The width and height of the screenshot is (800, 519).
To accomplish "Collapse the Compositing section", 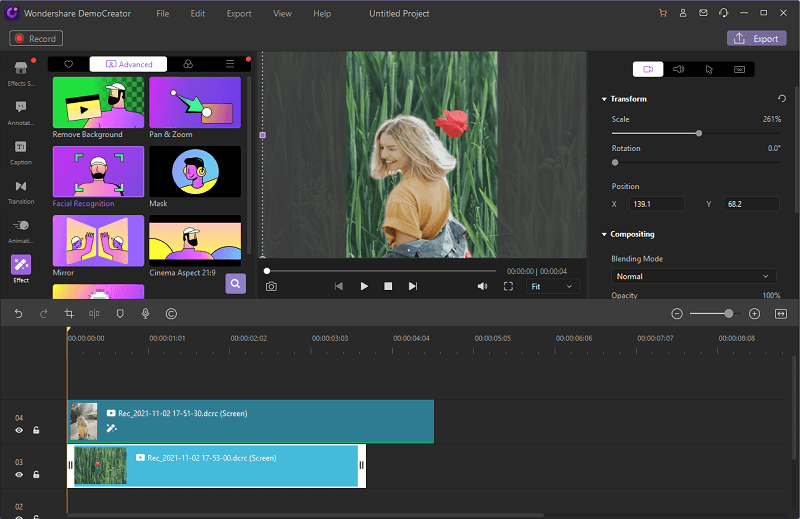I will [604, 234].
